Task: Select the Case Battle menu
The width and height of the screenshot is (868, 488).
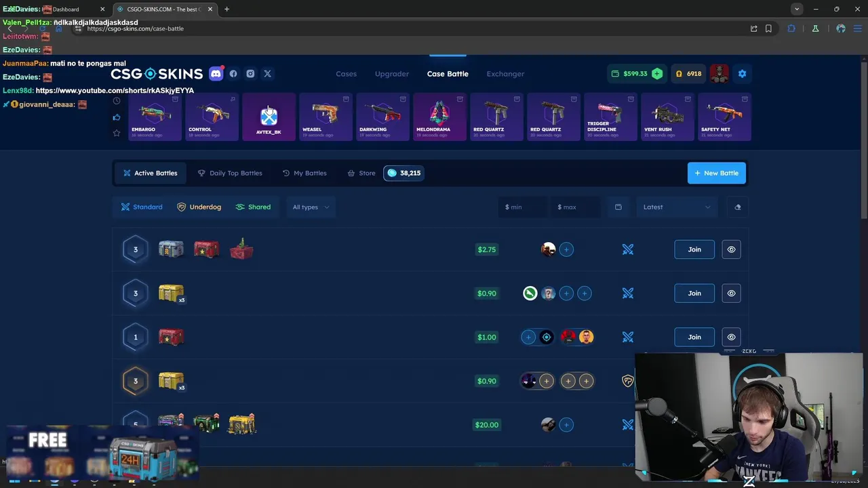Action: [448, 74]
